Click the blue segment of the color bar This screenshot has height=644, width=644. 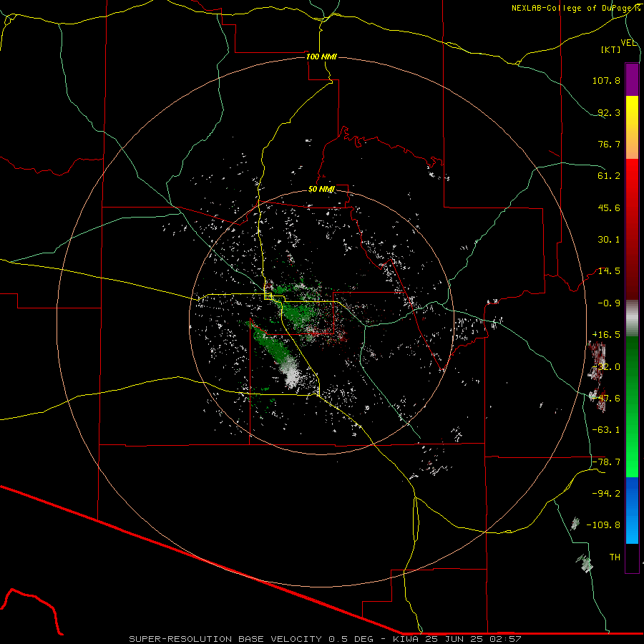click(x=632, y=510)
